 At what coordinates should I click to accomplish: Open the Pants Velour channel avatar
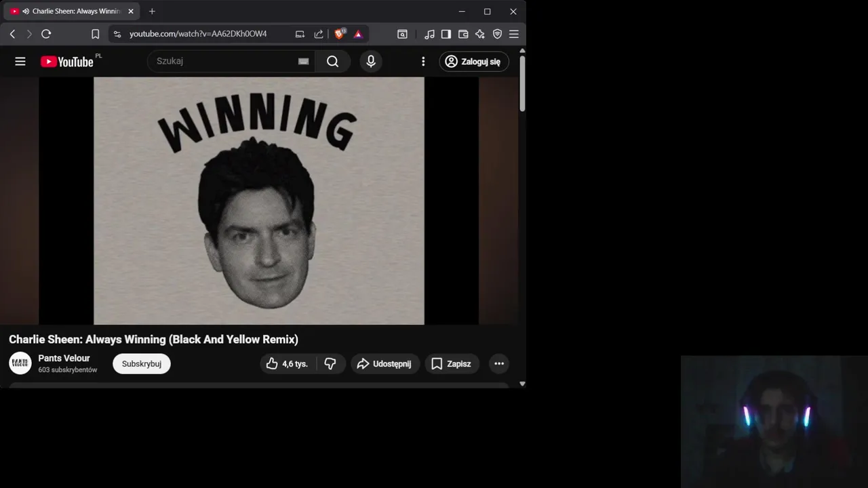point(20,363)
